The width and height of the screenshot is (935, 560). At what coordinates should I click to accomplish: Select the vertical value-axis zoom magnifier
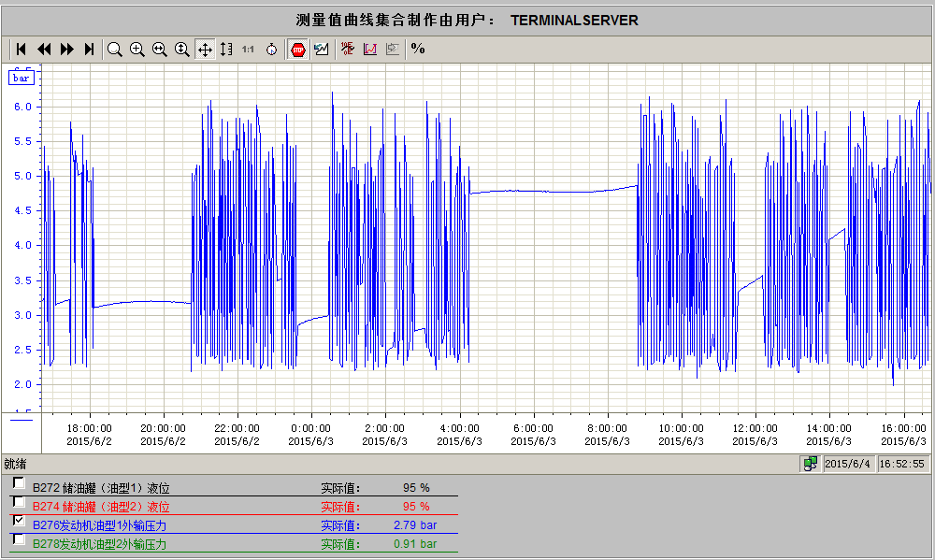click(182, 49)
